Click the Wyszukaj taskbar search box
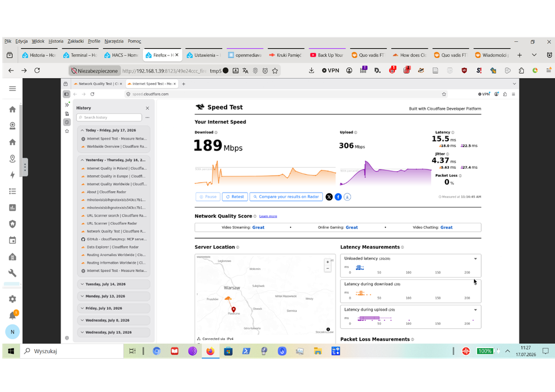555x392 pixels. click(x=72, y=351)
